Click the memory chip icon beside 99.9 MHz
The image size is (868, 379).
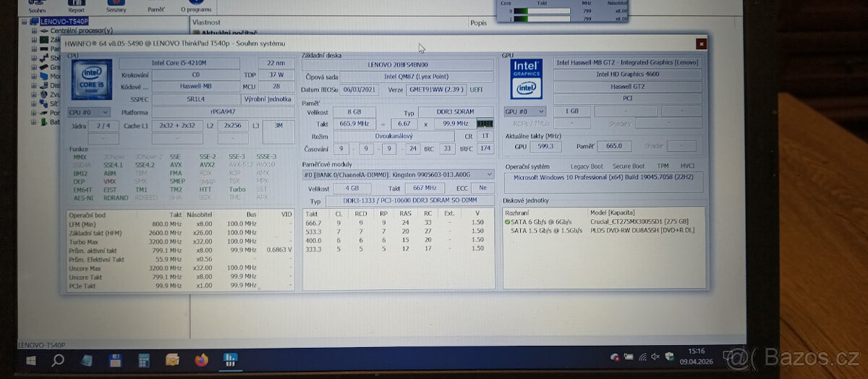click(x=484, y=123)
